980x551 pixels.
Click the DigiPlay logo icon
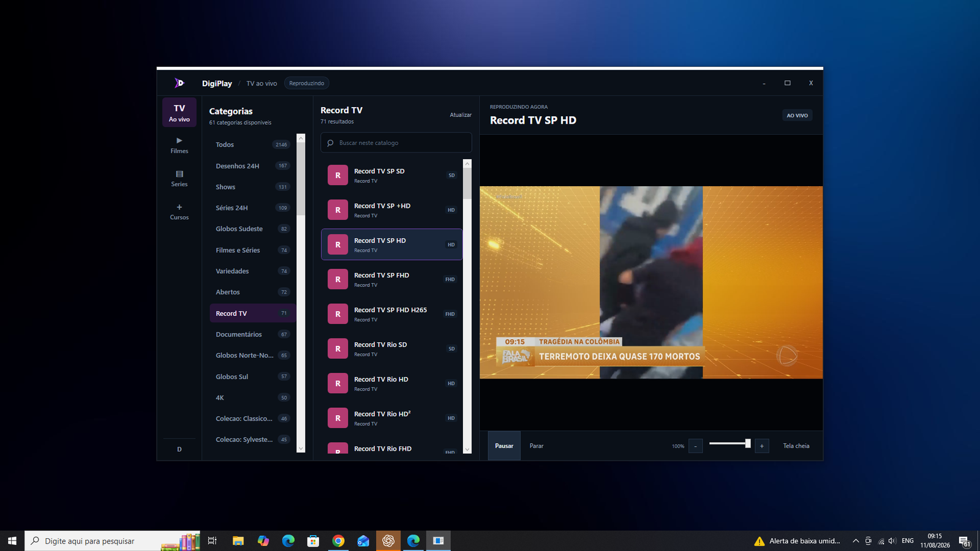point(179,83)
